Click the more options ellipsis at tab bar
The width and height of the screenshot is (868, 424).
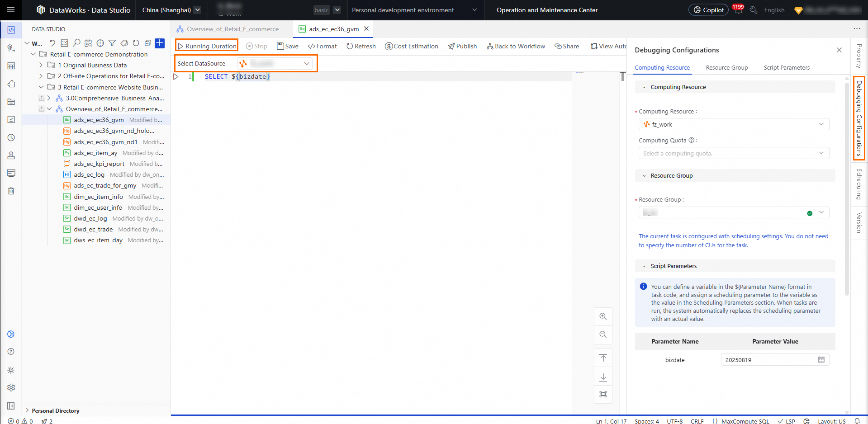point(857,28)
